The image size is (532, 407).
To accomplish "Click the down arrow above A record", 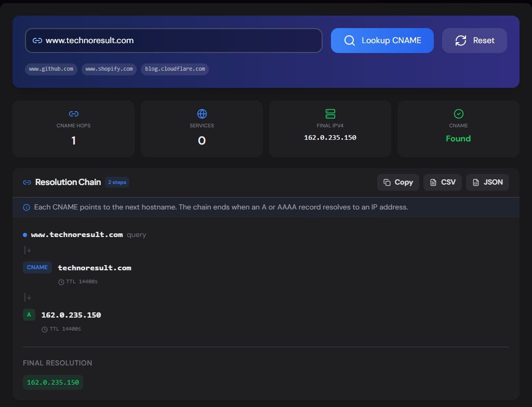I will point(28,297).
